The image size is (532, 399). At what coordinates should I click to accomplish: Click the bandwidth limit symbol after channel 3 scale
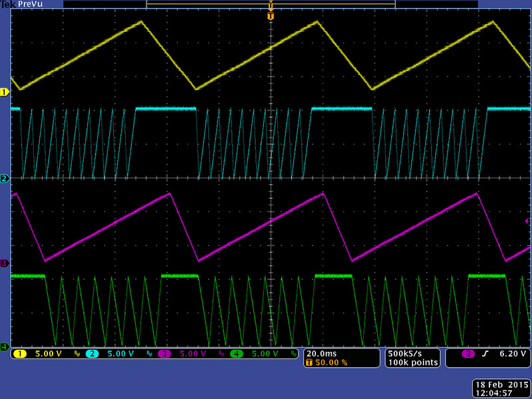pyautogui.click(x=221, y=354)
